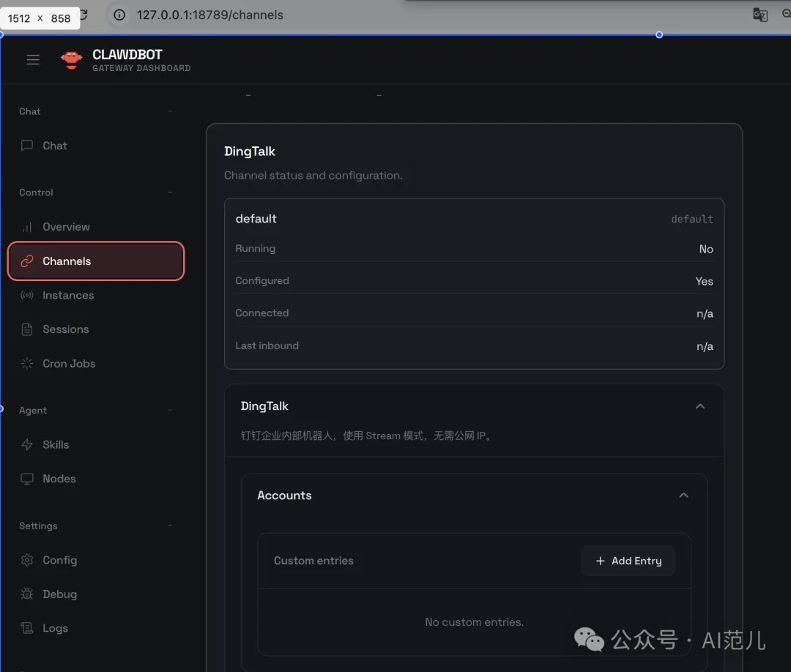Click the Instances broadcast icon

tap(27, 296)
